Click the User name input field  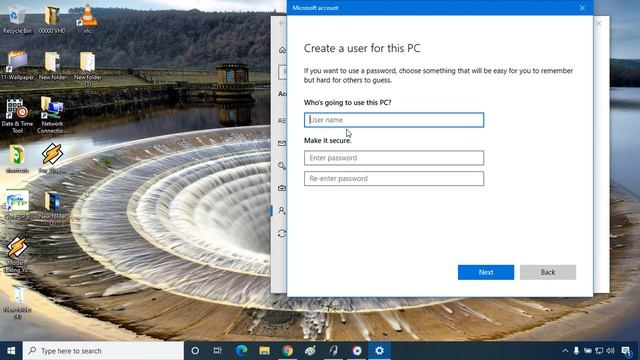(394, 120)
